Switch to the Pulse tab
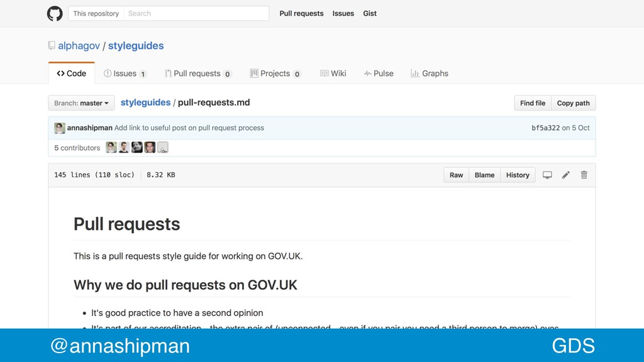The width and height of the screenshot is (644, 362). coord(378,74)
